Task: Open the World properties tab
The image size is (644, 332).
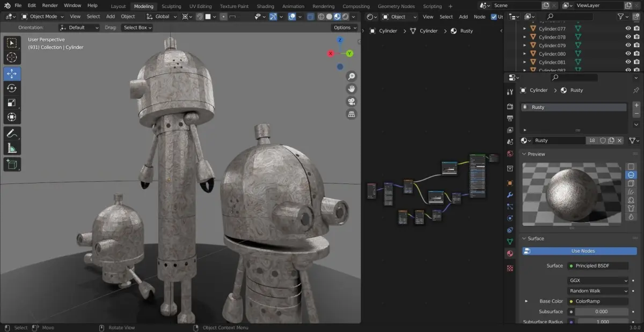Action: pos(510,153)
